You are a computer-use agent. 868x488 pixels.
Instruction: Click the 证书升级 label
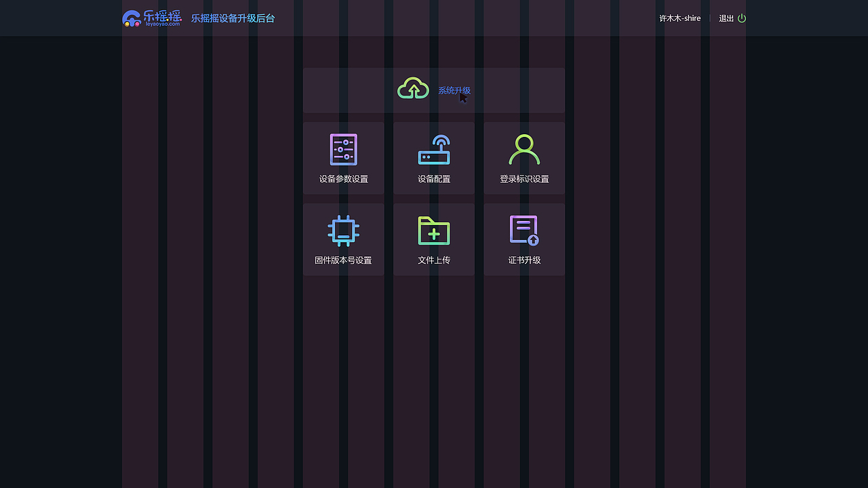click(x=524, y=260)
